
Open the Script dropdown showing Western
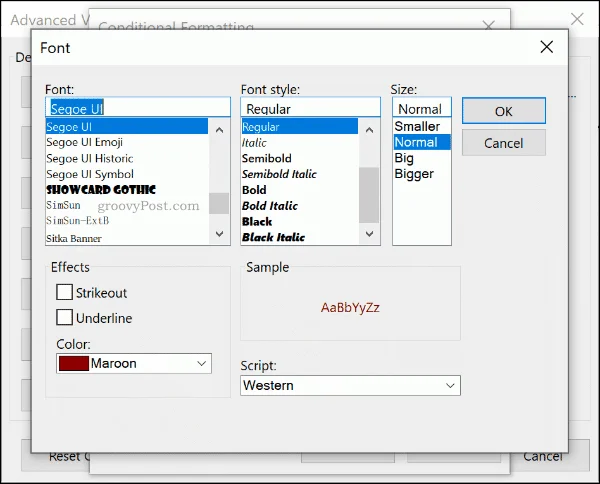[x=350, y=385]
